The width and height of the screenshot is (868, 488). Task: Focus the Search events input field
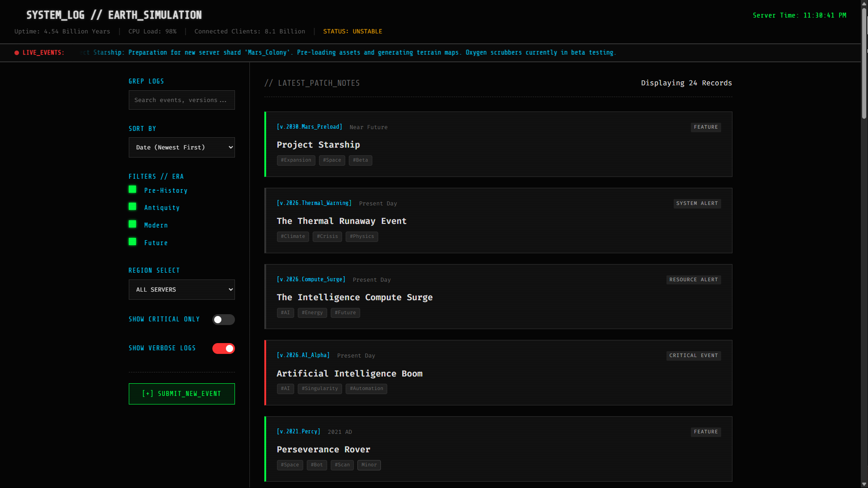[x=182, y=100]
